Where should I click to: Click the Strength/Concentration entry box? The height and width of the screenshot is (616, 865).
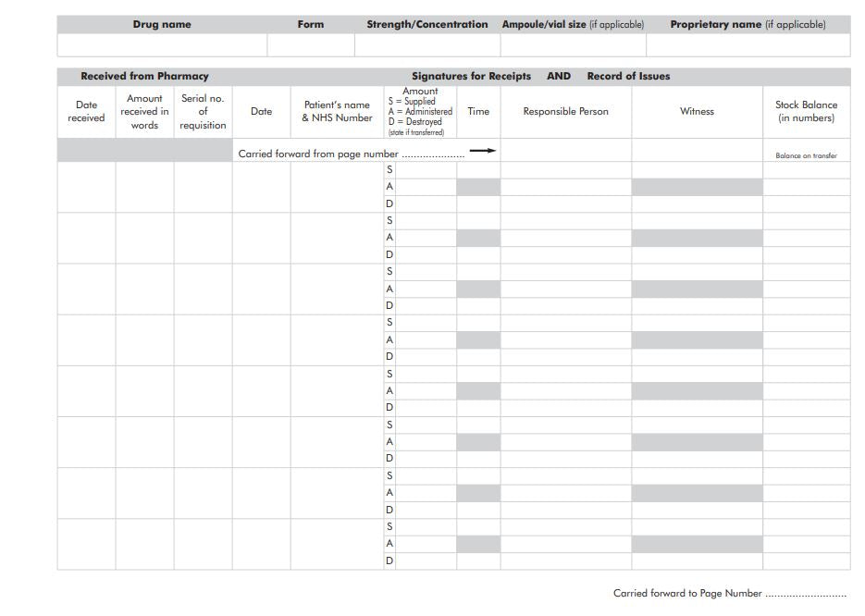coord(426,45)
